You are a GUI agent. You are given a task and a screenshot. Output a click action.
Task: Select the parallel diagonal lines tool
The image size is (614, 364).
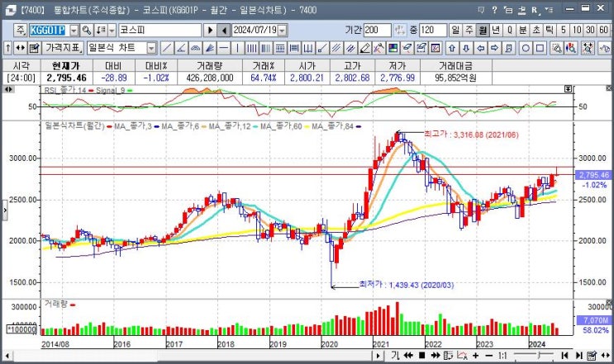pos(336,48)
